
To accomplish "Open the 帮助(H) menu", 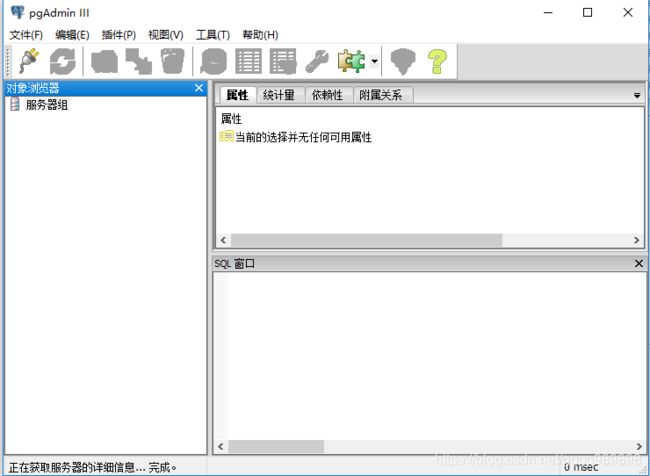I will [x=260, y=35].
